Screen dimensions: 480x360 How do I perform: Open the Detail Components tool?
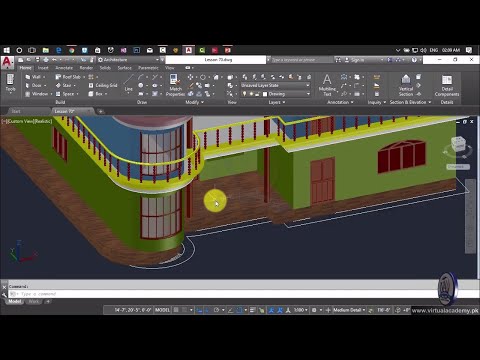click(447, 85)
